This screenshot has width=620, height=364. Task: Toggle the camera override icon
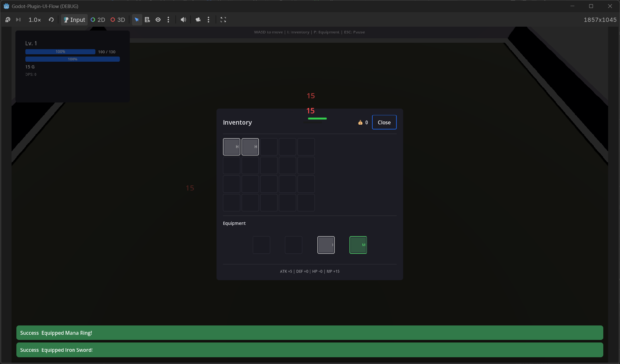click(x=198, y=20)
